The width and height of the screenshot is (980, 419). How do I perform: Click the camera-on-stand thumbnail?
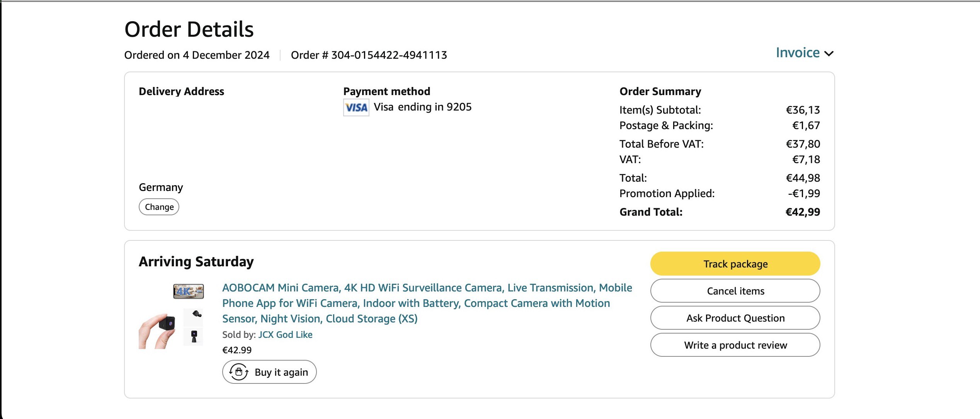click(x=194, y=336)
